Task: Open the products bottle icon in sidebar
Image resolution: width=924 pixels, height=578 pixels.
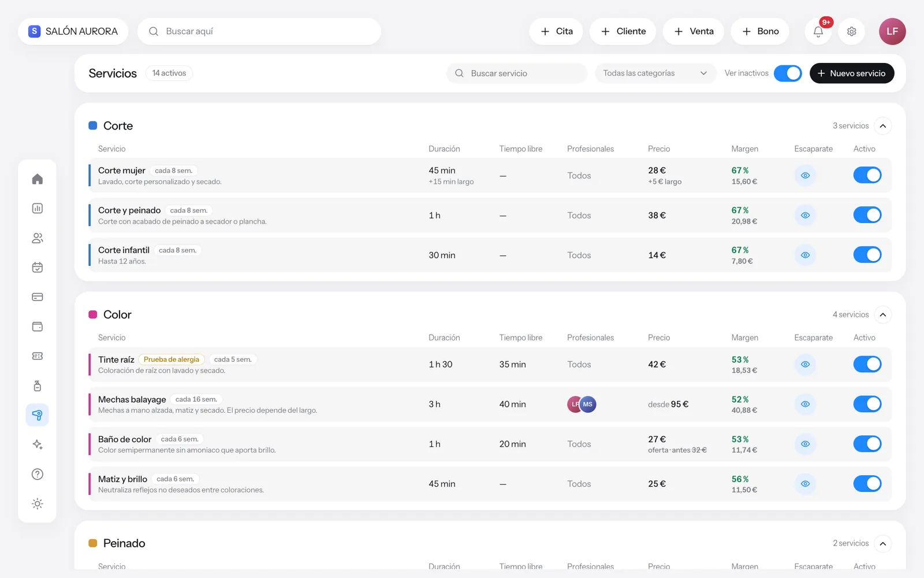Action: point(38,386)
